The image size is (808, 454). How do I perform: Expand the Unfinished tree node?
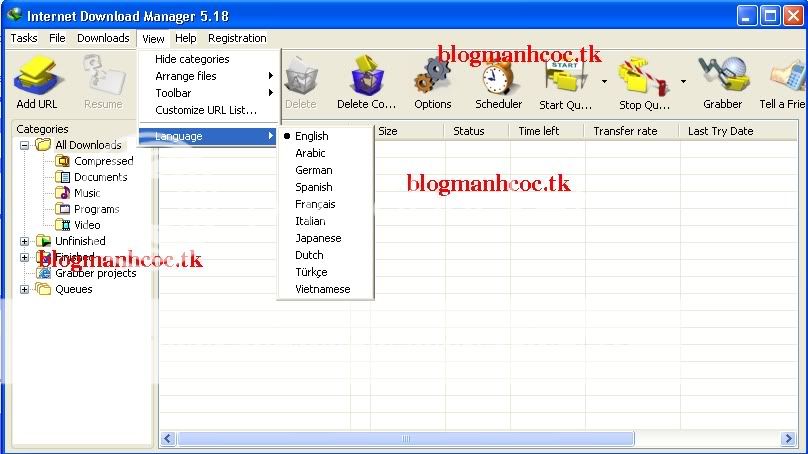(24, 241)
